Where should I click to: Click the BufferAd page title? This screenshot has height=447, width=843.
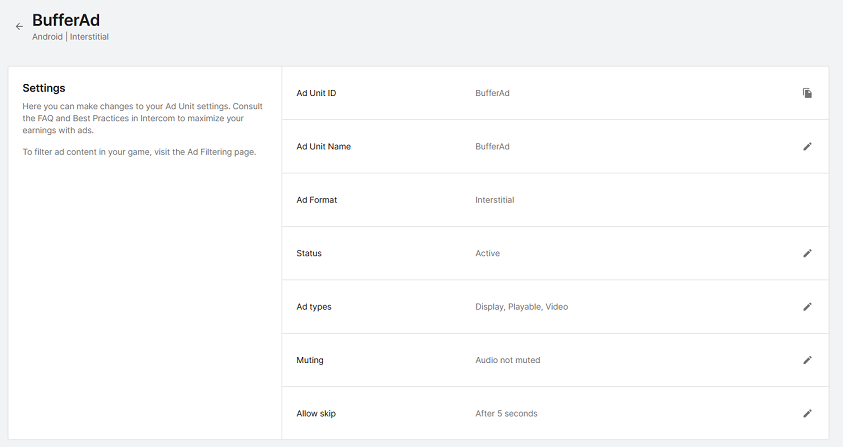pyautogui.click(x=66, y=19)
